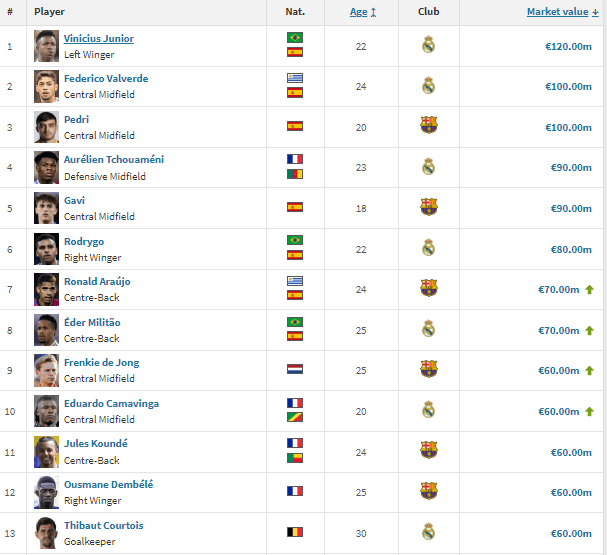Click Gavi's €90.00m market value
This screenshot has height=555, width=607.
point(571,209)
